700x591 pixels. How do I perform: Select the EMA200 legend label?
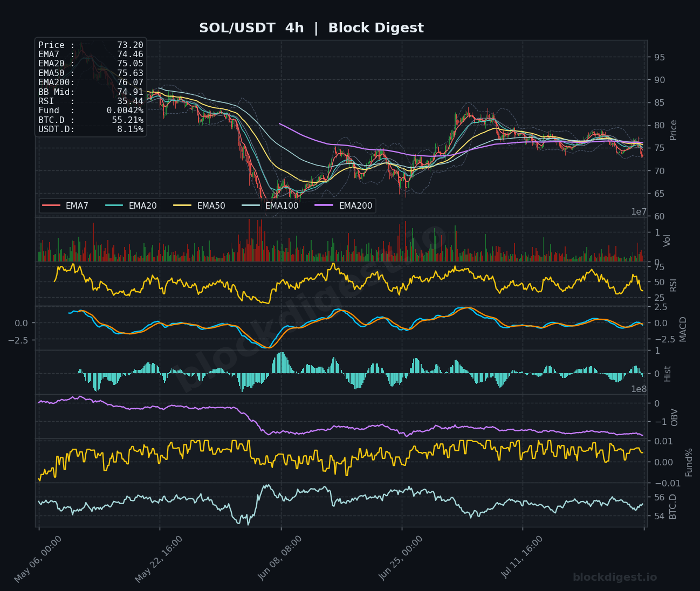click(355, 205)
